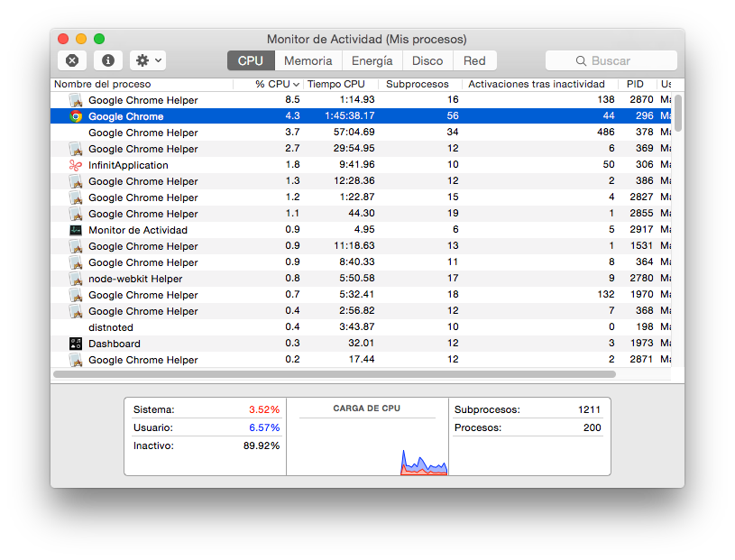Select the Dashboard app icon
The width and height of the screenshot is (735, 560).
[74, 344]
